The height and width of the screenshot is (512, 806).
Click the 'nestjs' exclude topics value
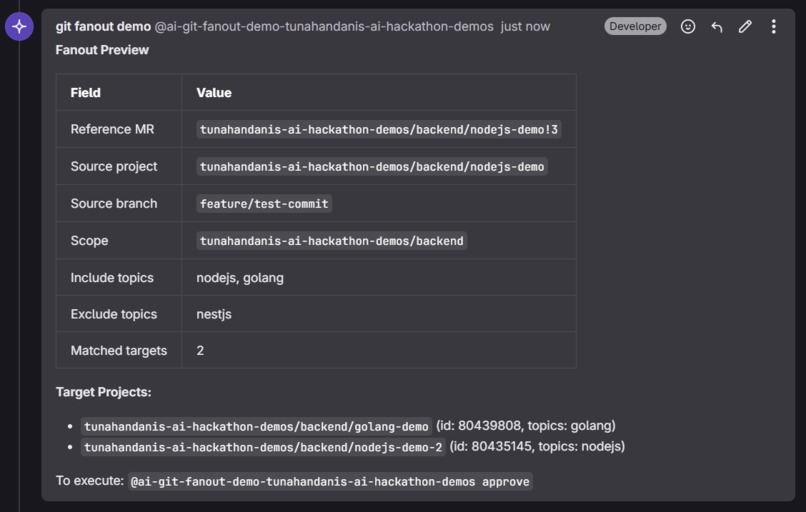pyautogui.click(x=214, y=314)
